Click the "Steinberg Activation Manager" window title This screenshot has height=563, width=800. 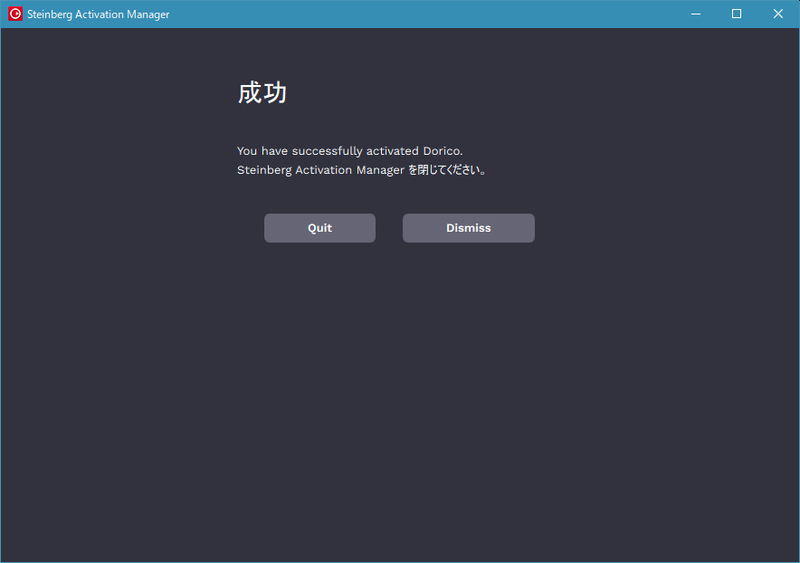click(98, 14)
